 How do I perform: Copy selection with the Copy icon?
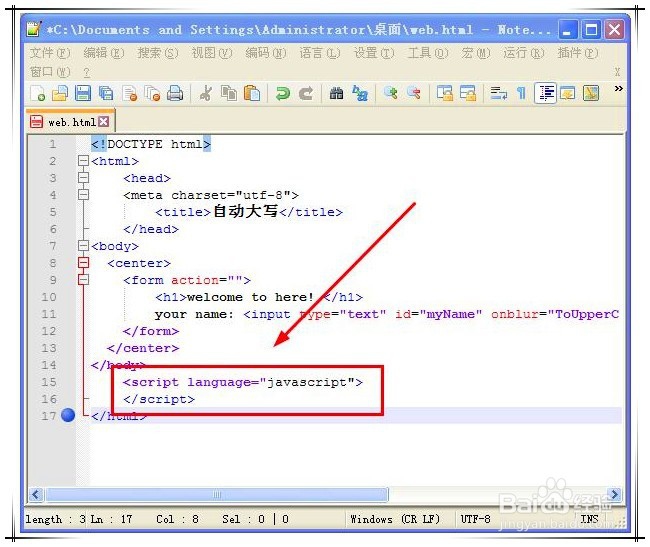(x=229, y=93)
